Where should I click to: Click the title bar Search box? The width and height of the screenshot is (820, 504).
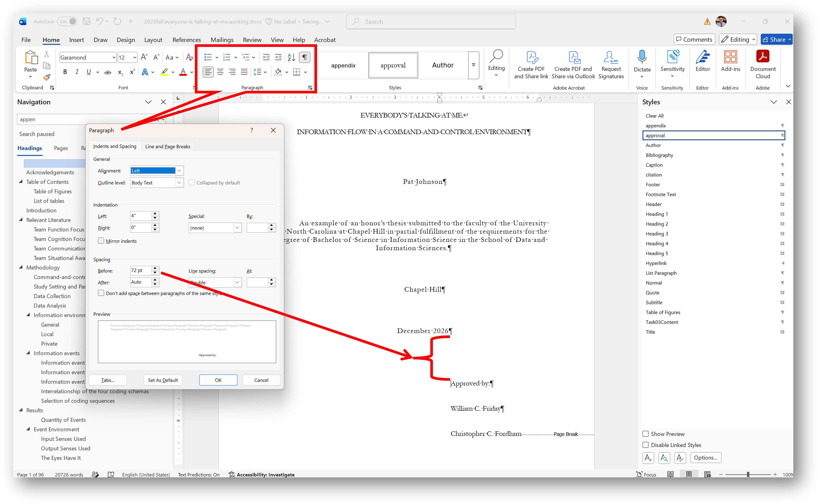pos(431,22)
